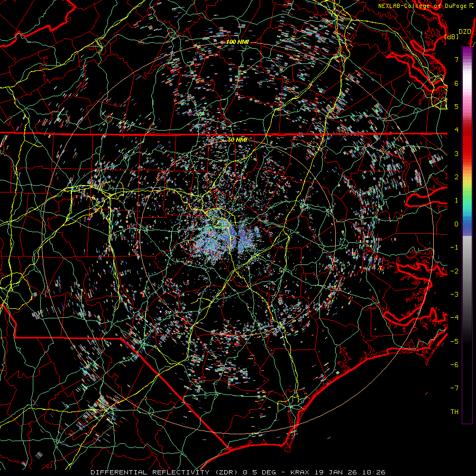This screenshot has height=476, width=476.
Task: Click the NEXLAB-College of DuPage label
Action: [425, 6]
